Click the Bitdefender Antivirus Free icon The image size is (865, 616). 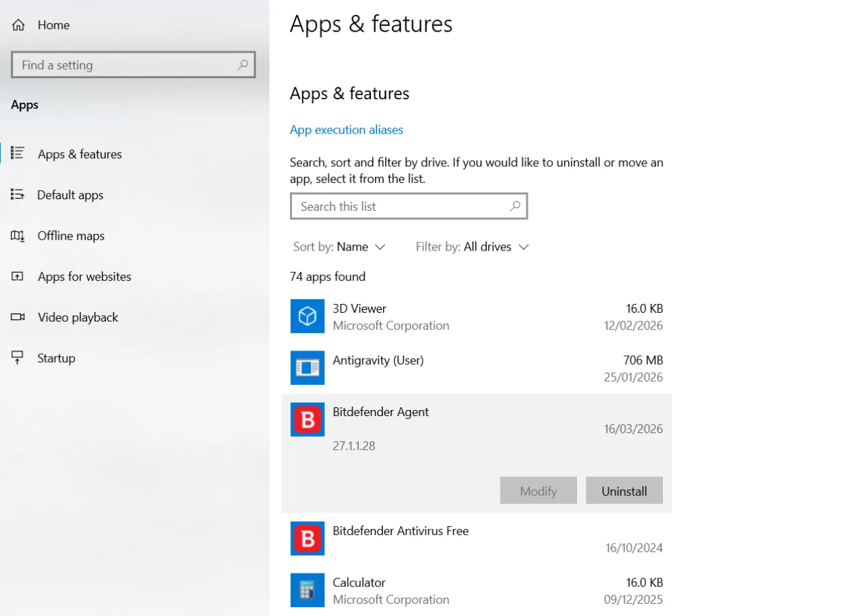tap(307, 538)
